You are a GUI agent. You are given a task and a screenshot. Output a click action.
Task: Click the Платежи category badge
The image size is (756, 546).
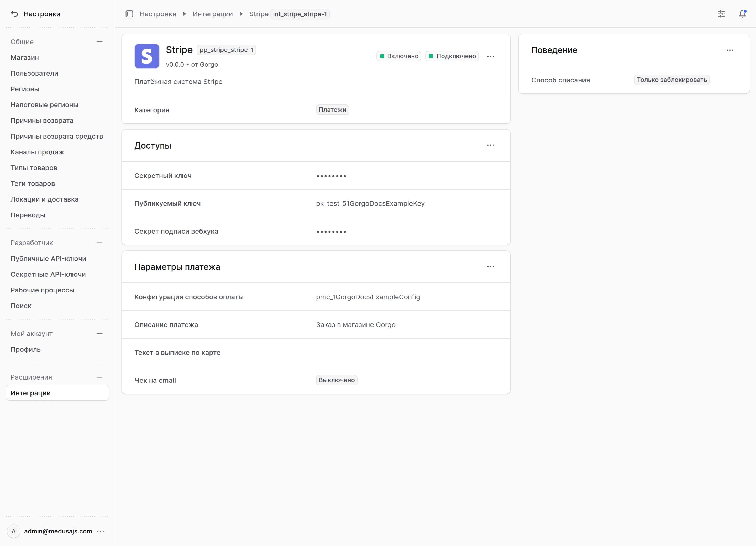332,110
